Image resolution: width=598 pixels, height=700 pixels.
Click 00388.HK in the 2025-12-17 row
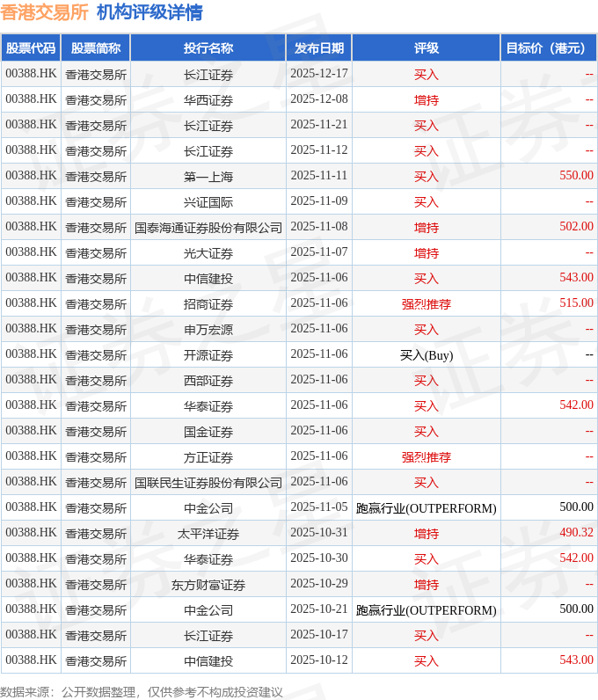(31, 74)
